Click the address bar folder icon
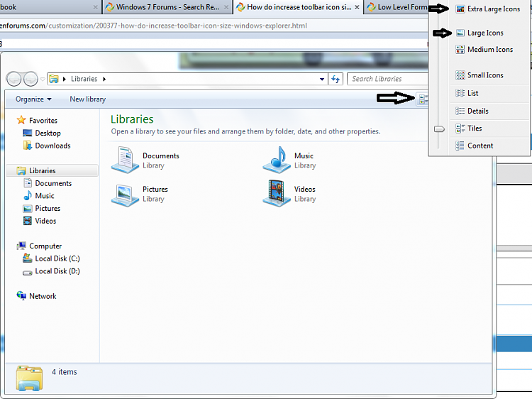532x399 pixels. pos(54,79)
